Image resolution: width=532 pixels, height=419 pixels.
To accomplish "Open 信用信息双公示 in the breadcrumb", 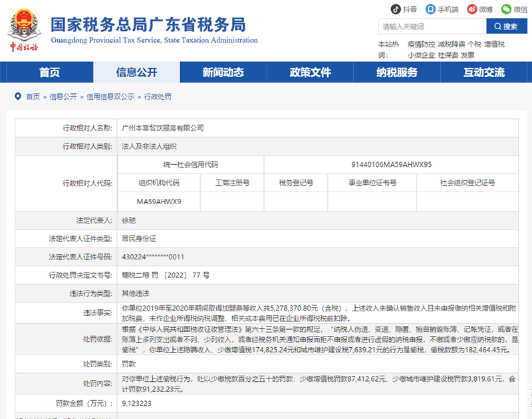I will 110,97.
